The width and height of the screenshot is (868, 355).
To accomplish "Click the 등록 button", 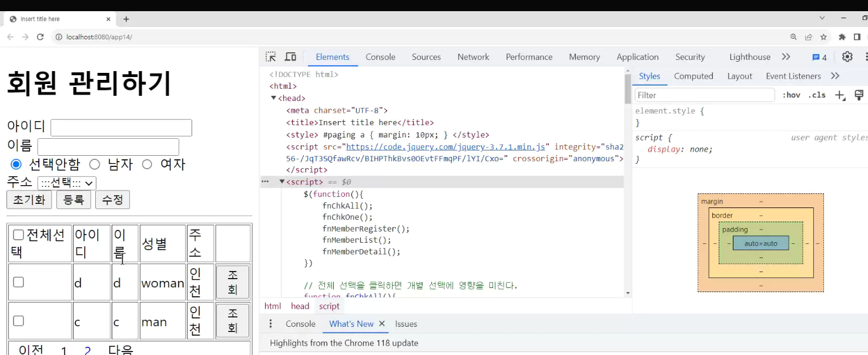I will tap(73, 200).
